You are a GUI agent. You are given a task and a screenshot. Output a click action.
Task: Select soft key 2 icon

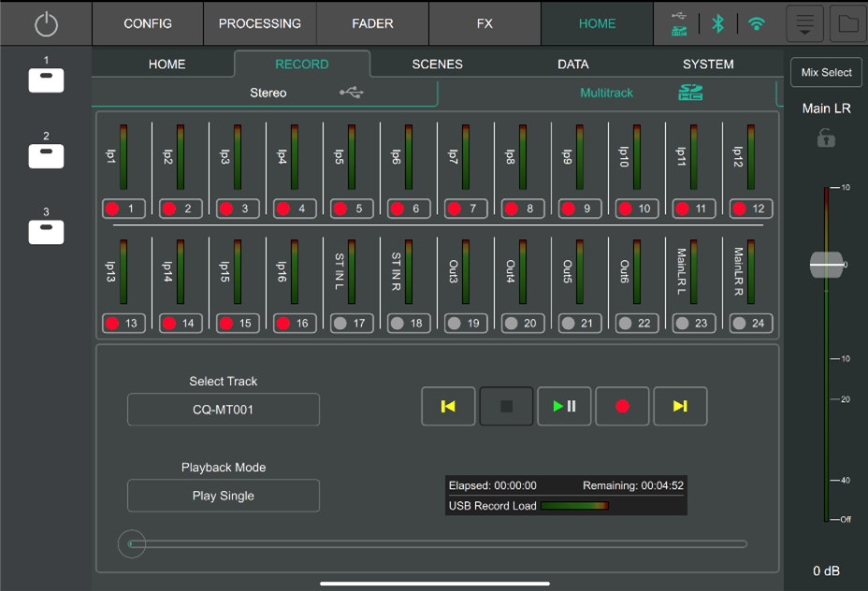pos(46,156)
